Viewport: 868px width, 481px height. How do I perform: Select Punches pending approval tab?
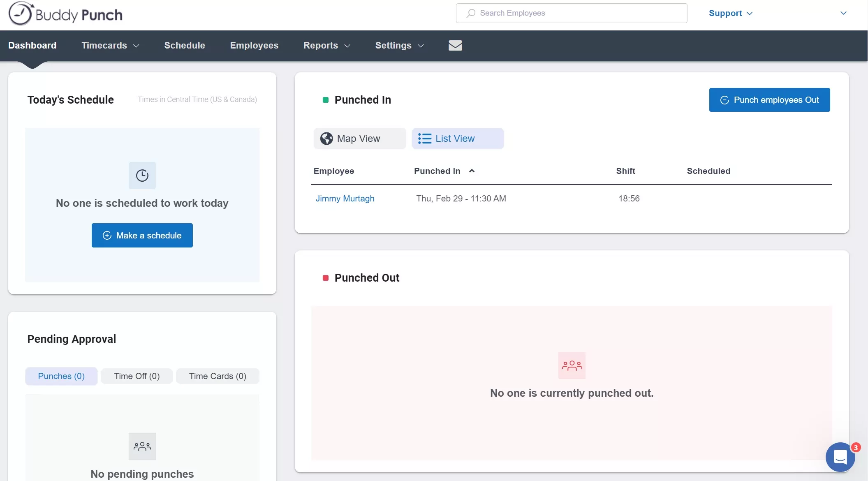[61, 376]
